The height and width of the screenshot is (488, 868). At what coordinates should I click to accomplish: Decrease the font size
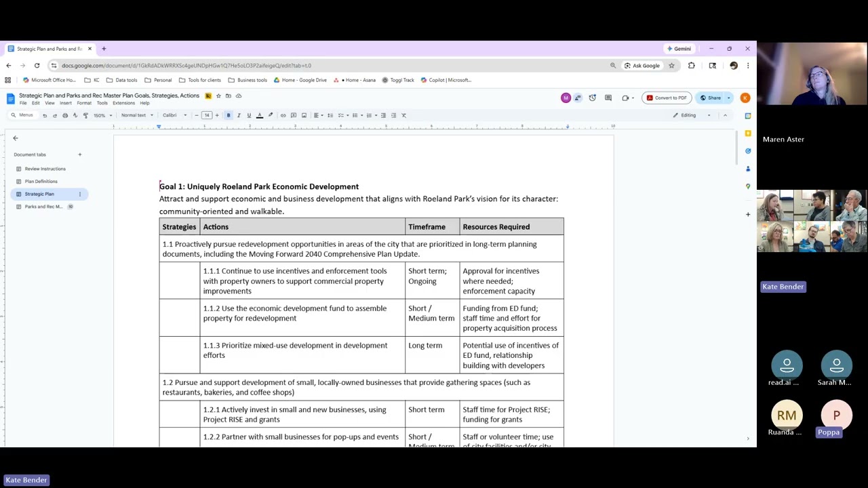pos(197,115)
